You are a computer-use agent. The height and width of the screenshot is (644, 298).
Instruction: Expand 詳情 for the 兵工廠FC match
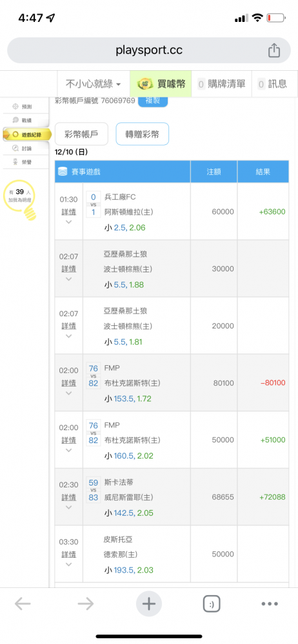tap(69, 213)
